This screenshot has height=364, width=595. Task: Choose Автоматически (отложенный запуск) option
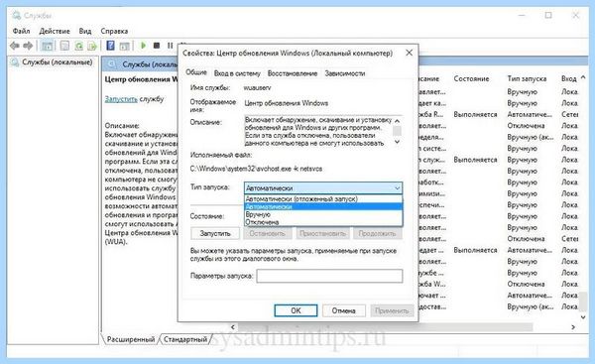pyautogui.click(x=323, y=199)
